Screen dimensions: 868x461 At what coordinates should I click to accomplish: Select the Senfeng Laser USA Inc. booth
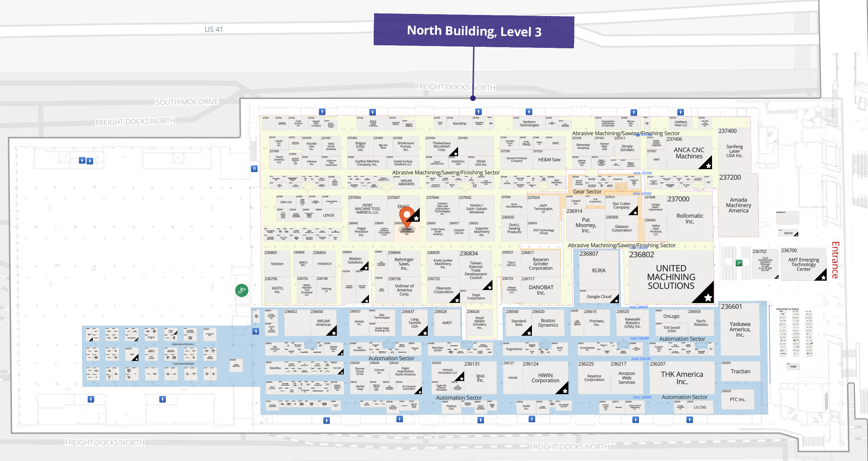734,151
